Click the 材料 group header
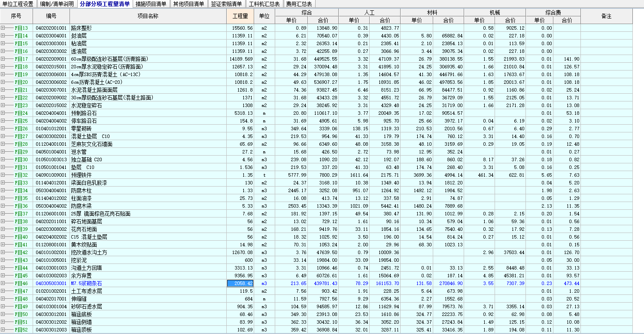 432,13
